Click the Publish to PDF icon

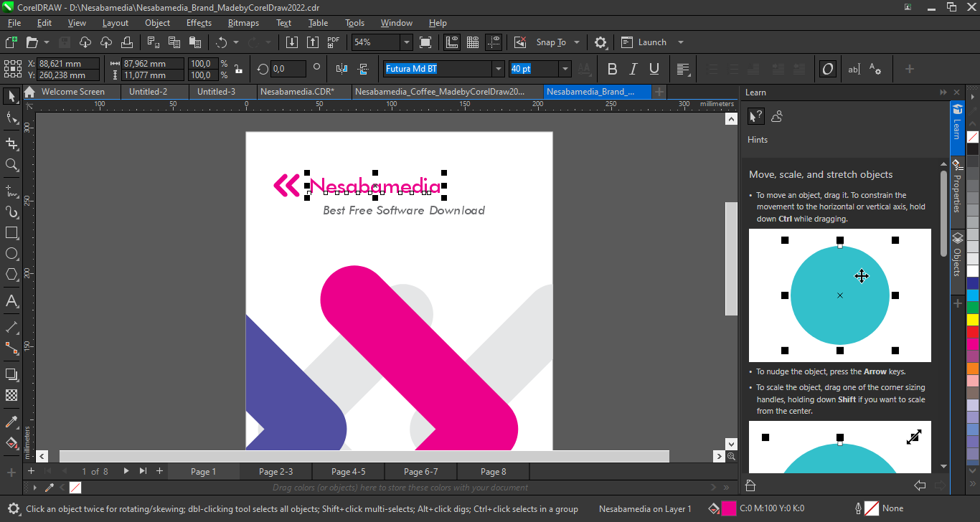[334, 42]
